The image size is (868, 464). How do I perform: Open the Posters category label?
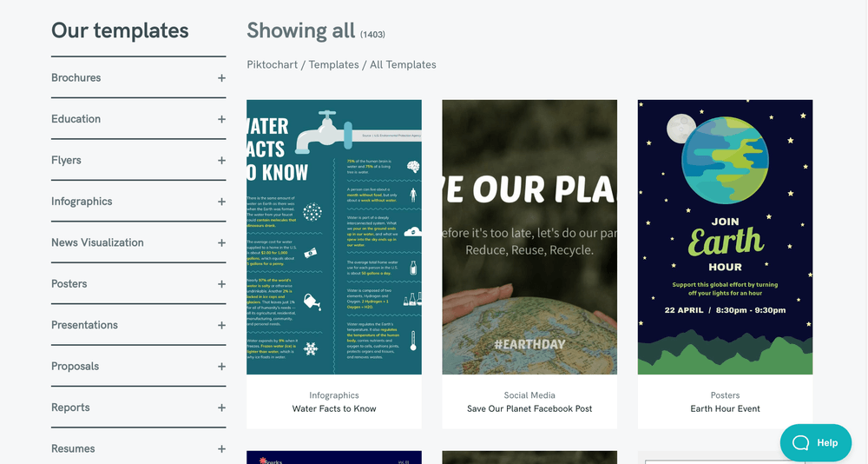[x=69, y=284]
